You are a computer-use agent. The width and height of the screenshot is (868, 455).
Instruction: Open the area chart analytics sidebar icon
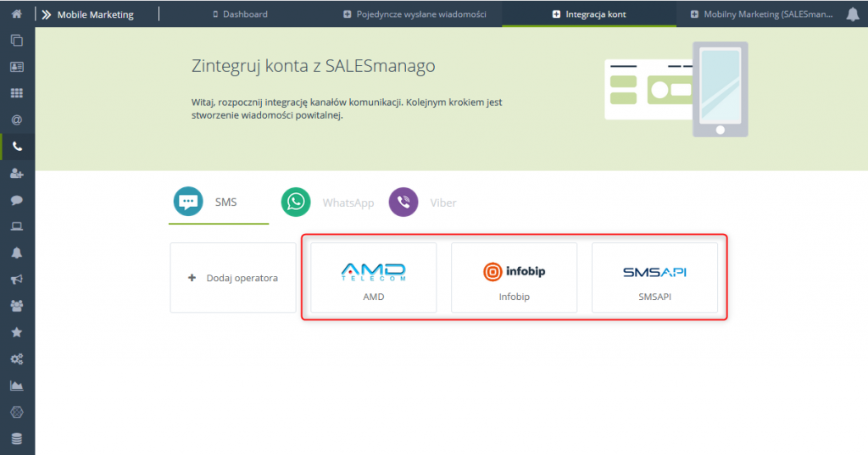coord(17,386)
